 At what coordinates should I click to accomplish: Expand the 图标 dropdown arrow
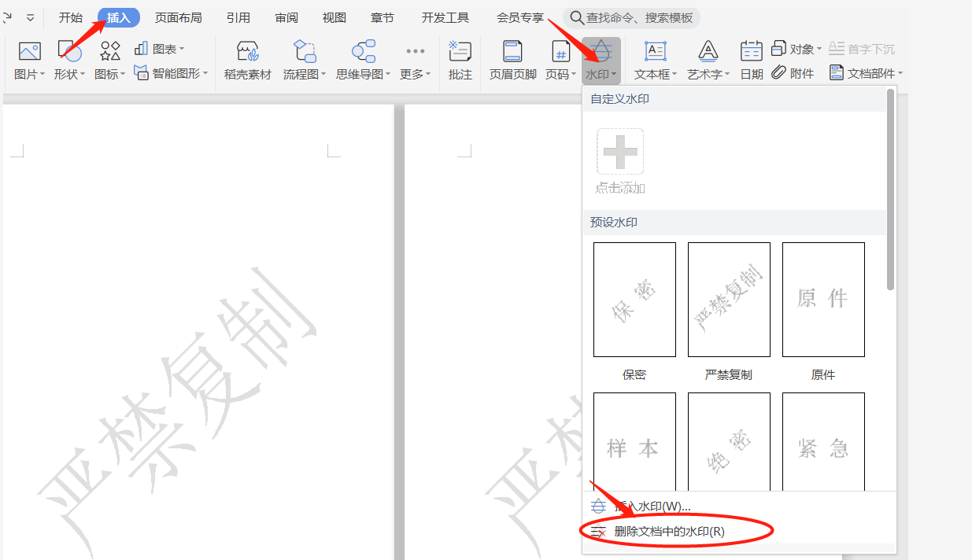point(123,75)
